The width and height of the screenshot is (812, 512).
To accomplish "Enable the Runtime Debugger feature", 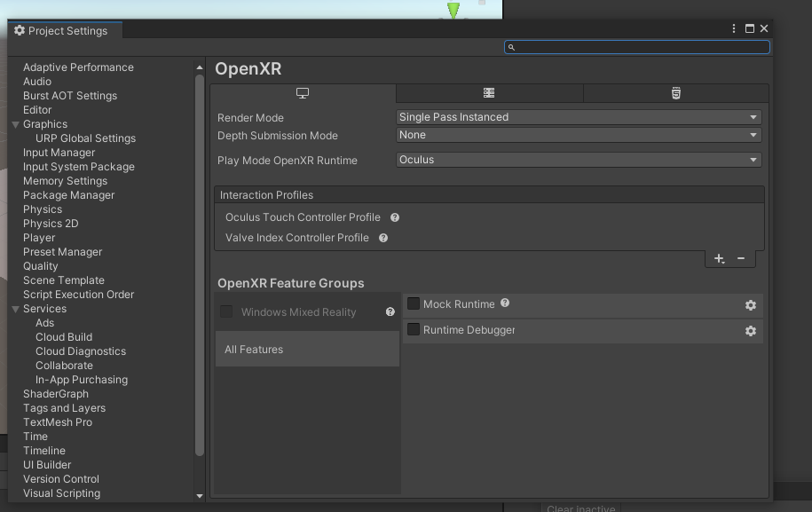I will click(413, 330).
